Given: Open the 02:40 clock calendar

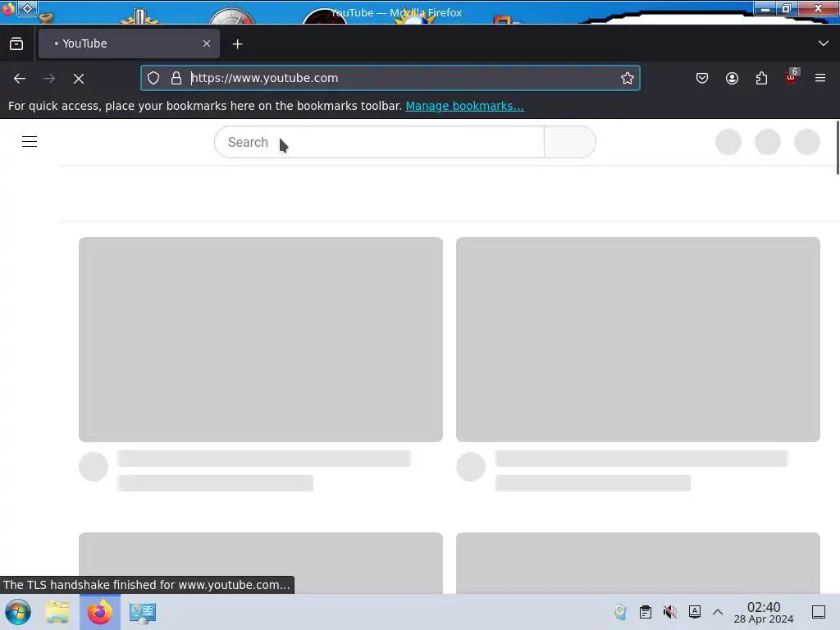Looking at the screenshot, I should (x=764, y=612).
